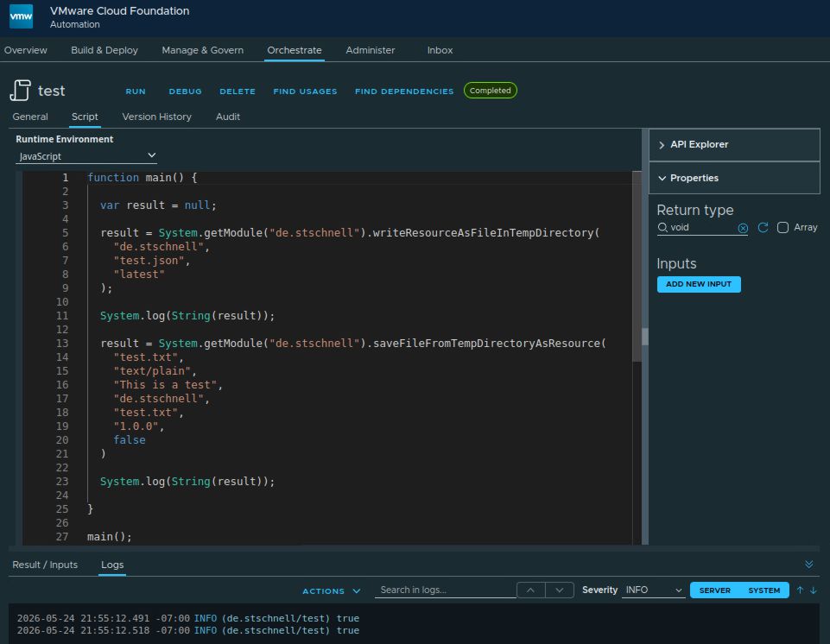Enable the Array checkbox

tap(782, 228)
